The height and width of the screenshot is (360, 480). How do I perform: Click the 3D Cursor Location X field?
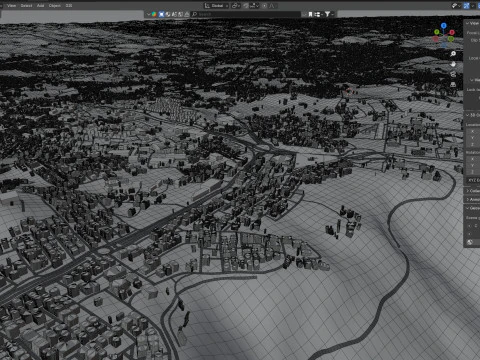[473, 131]
